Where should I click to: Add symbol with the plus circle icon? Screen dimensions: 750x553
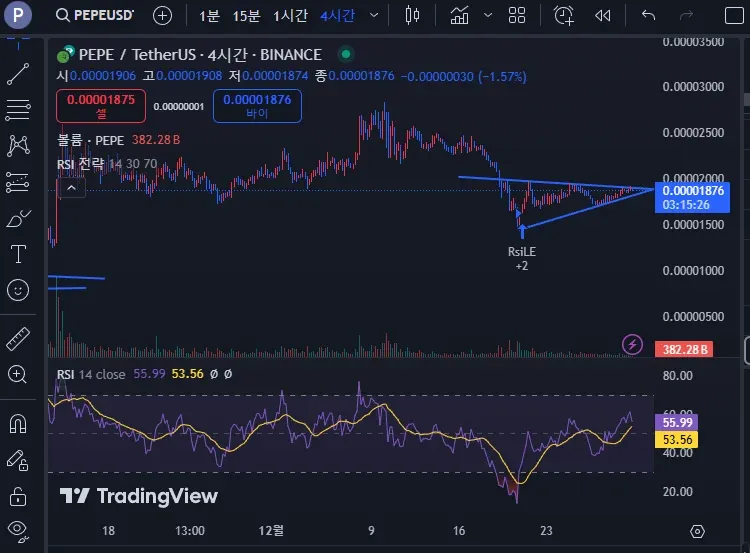[162, 16]
